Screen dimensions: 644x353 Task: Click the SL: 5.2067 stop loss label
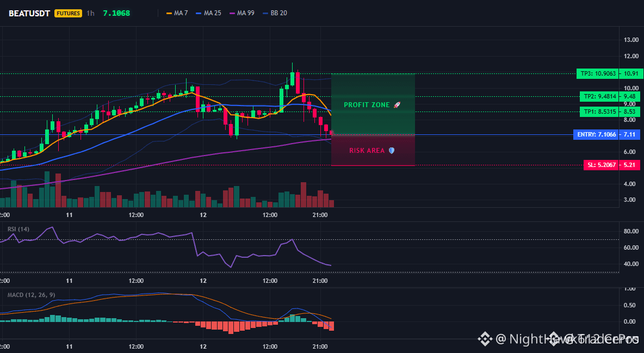point(600,165)
